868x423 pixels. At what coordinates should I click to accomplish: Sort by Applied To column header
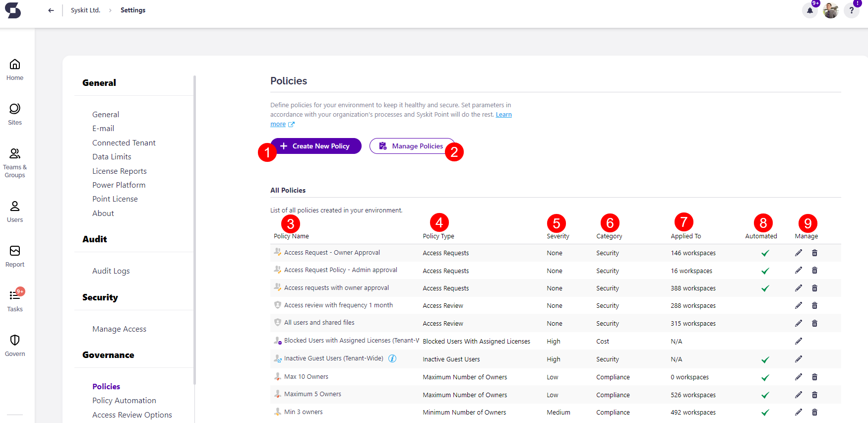click(686, 236)
